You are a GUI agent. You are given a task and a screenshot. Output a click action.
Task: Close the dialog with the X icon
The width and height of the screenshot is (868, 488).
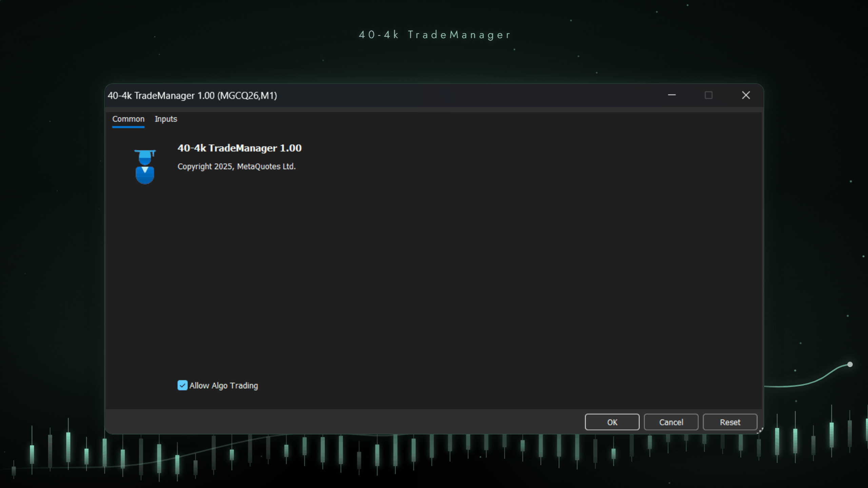tap(746, 95)
